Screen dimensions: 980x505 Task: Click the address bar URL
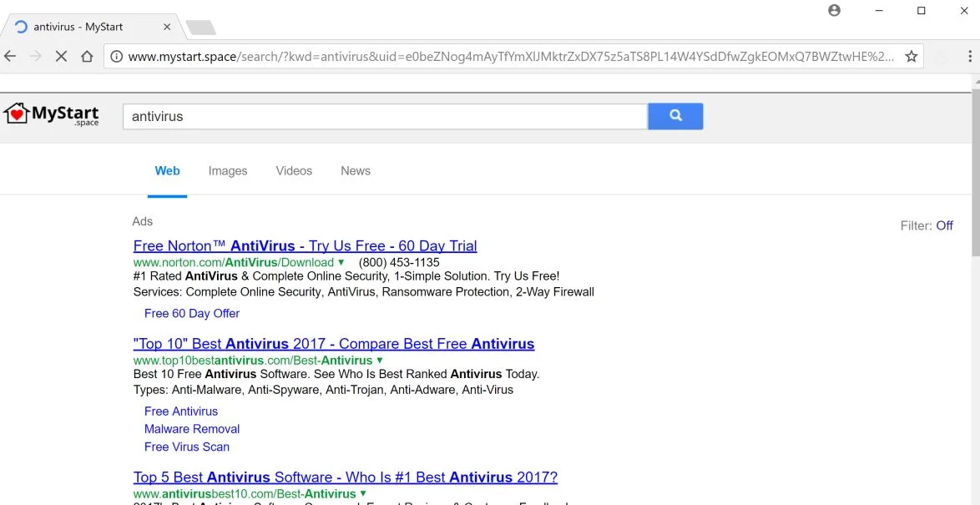(511, 56)
